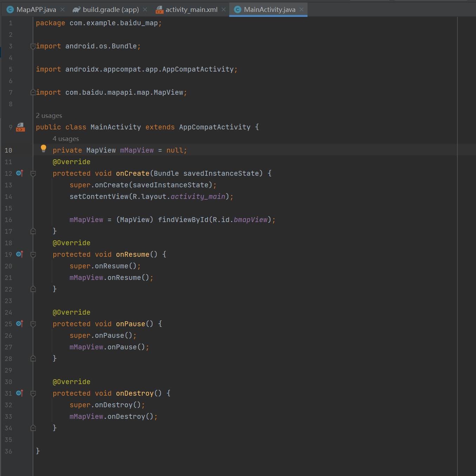476x476 pixels.
Task: Click fold end marker on line 17
Action: pos(33,231)
